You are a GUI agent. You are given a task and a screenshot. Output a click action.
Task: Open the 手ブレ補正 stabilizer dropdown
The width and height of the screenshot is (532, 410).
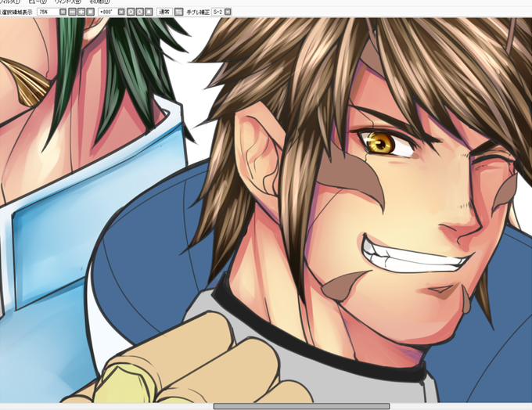(x=228, y=12)
